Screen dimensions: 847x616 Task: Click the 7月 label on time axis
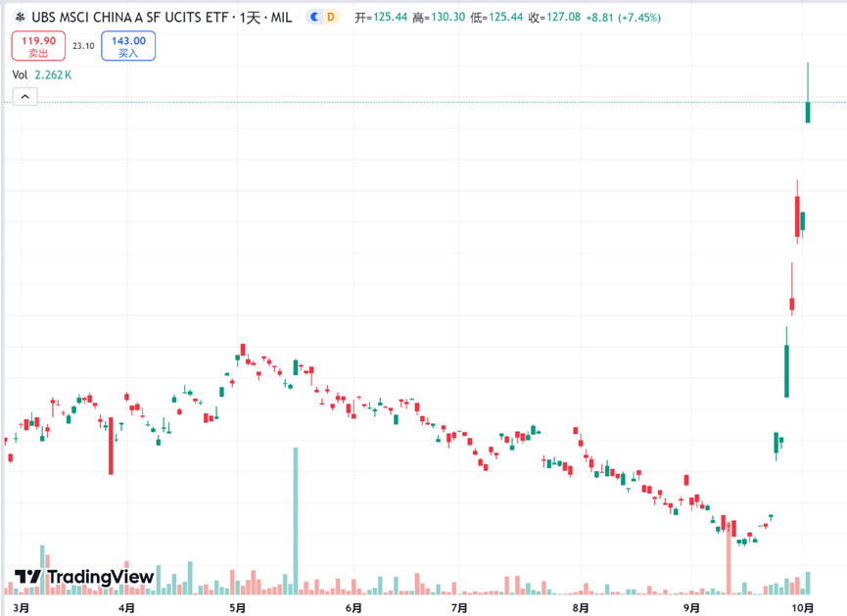[x=459, y=608]
